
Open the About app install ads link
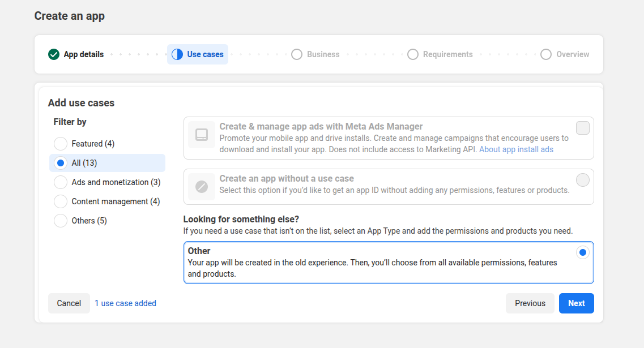[x=516, y=149]
